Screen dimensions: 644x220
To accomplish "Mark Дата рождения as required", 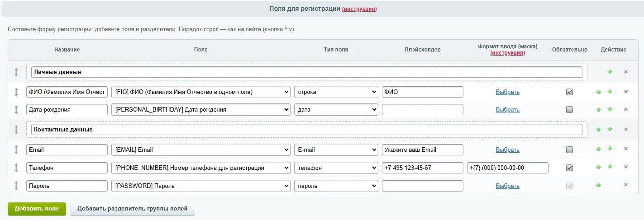I will click(x=569, y=109).
